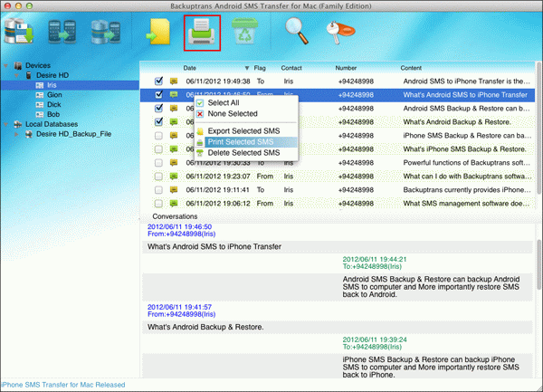
Task: Click the magnifying glass Search icon
Action: [x=297, y=31]
